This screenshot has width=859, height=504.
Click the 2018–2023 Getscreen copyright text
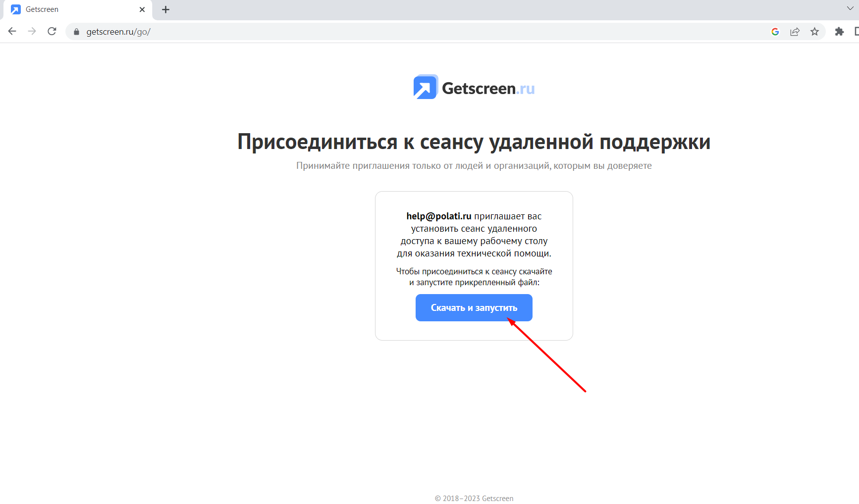pos(474,498)
